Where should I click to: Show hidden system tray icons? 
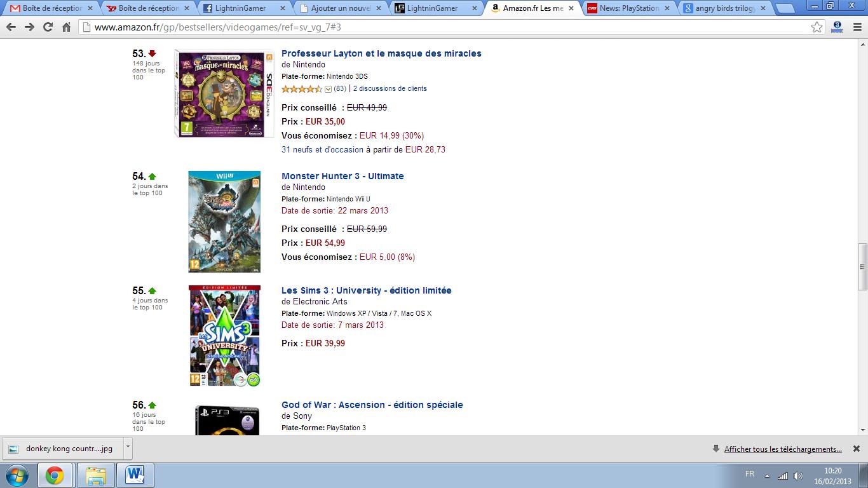[767, 475]
